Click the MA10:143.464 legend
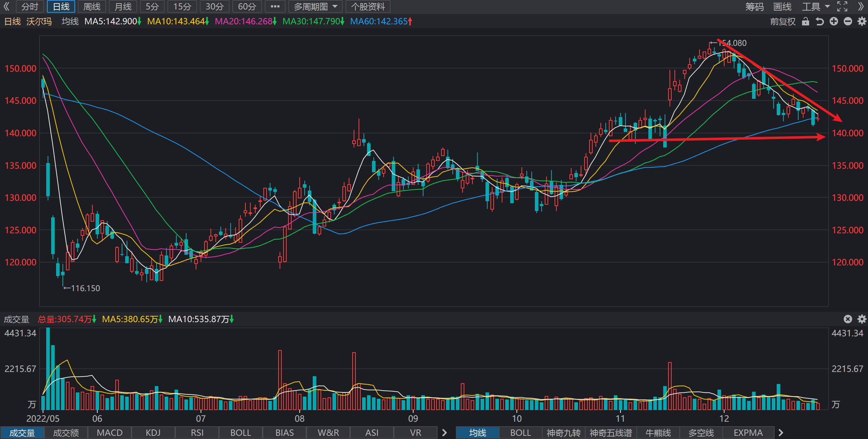 [x=178, y=22]
